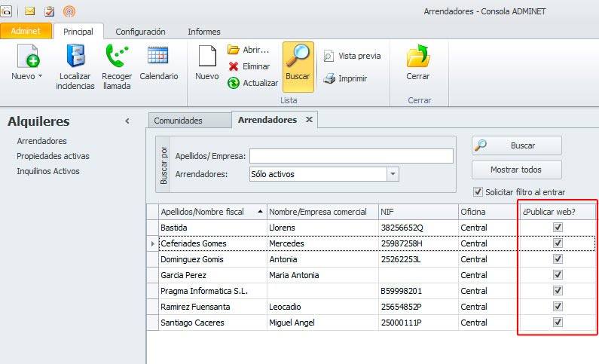Open Vista previa print preview
This screenshot has height=364, width=599.
329,56
